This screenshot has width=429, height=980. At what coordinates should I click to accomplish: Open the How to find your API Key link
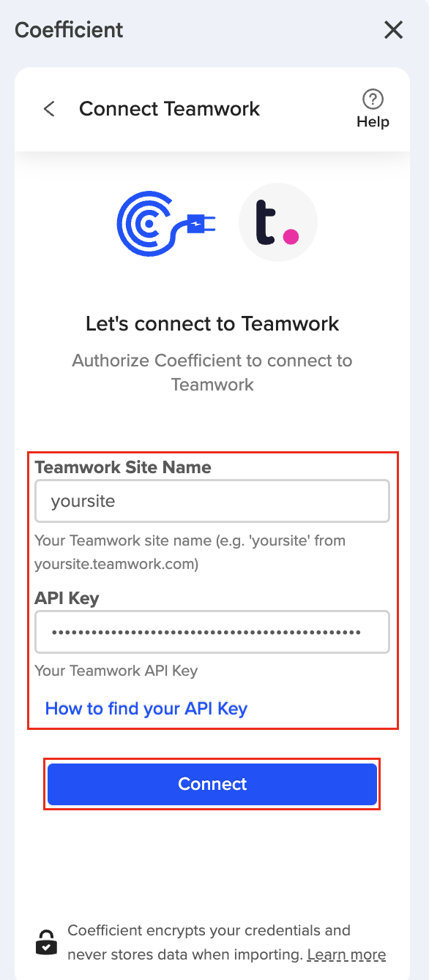(x=146, y=709)
